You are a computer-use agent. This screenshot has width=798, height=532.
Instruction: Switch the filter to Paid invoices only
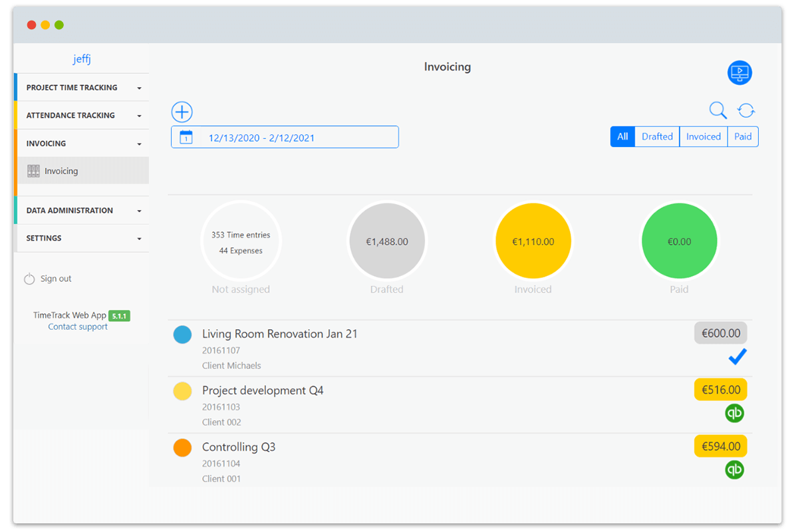coord(743,136)
